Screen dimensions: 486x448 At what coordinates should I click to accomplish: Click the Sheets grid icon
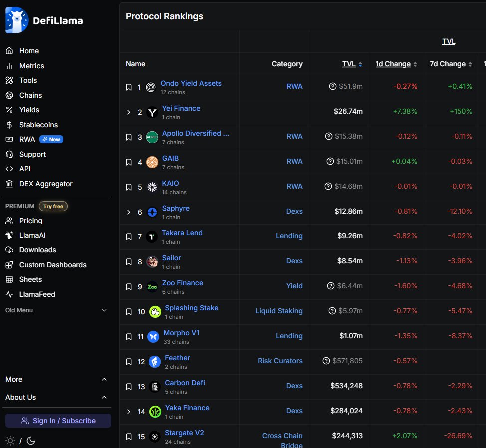point(9,279)
